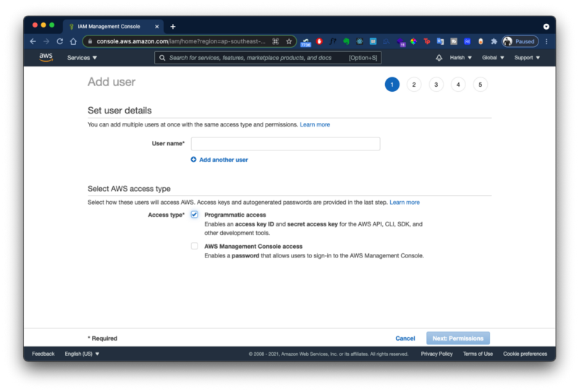This screenshot has height=392, width=579.
Task: Open the Google Translate extension
Action: pyautogui.click(x=440, y=41)
